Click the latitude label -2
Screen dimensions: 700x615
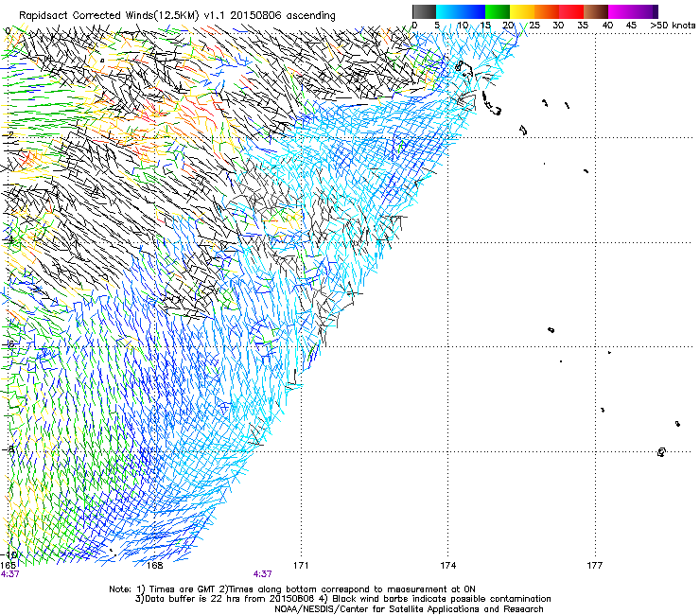coord(8,134)
